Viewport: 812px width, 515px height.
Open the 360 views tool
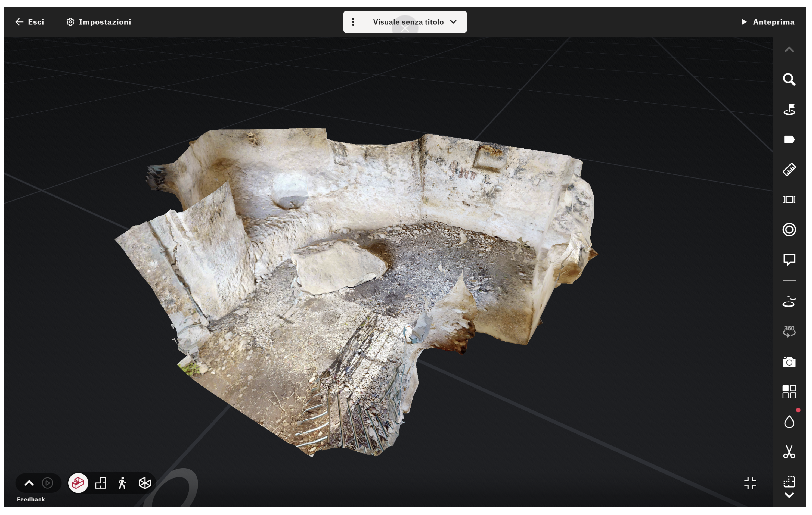coord(789,331)
